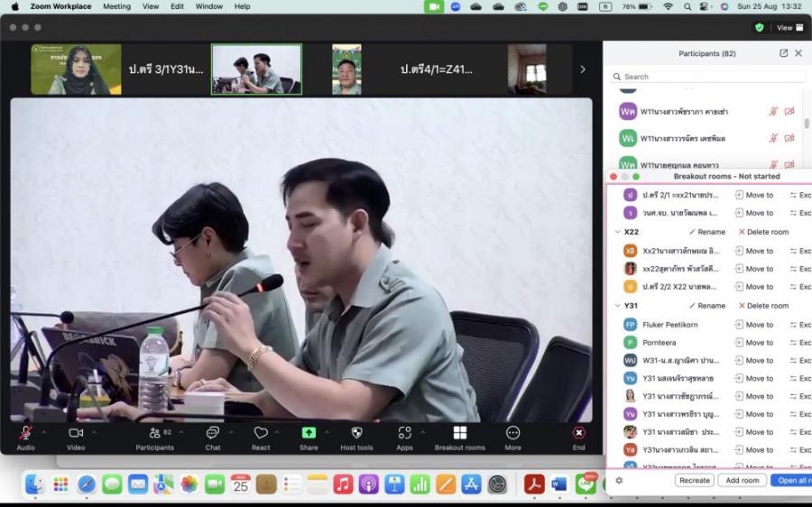This screenshot has height=507, width=812.
Task: Rename the X22 room
Action: click(706, 232)
